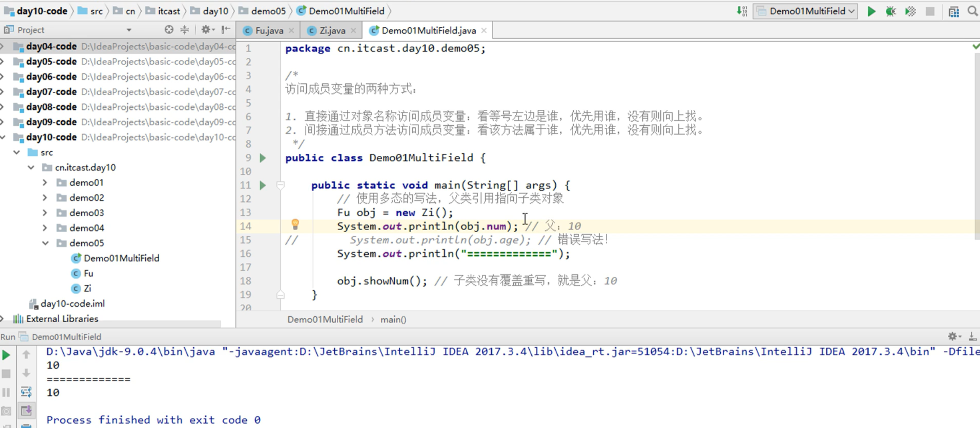Click the Stop button in the top toolbar

pos(930,11)
